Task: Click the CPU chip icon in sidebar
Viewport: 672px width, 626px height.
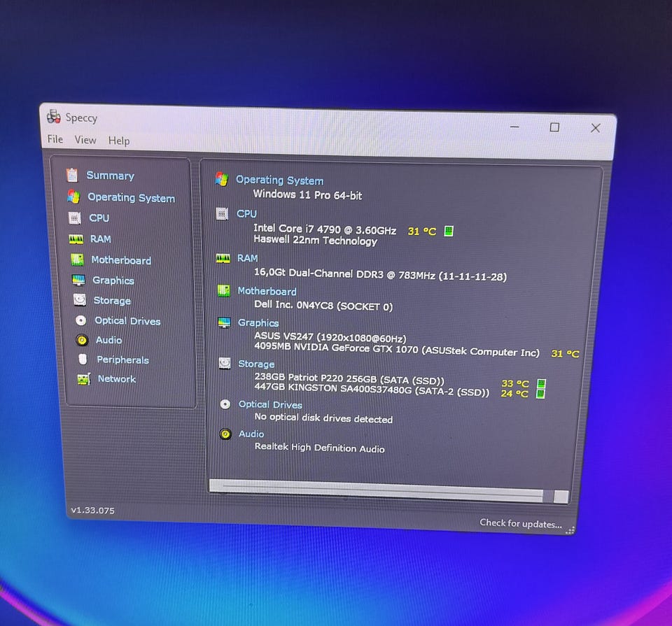Action: [x=75, y=218]
